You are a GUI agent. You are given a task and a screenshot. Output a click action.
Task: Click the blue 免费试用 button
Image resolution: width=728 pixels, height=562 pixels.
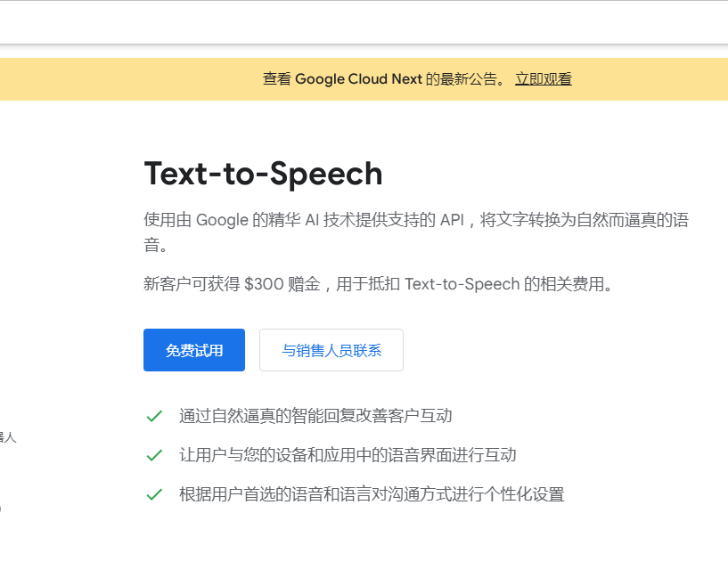tap(193, 350)
